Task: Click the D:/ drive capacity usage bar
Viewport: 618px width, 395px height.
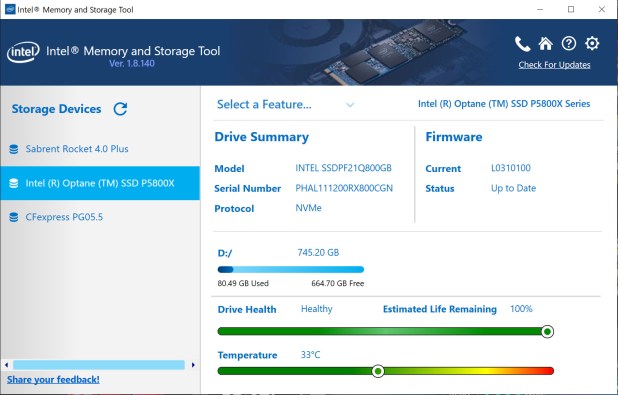Action: pos(291,270)
